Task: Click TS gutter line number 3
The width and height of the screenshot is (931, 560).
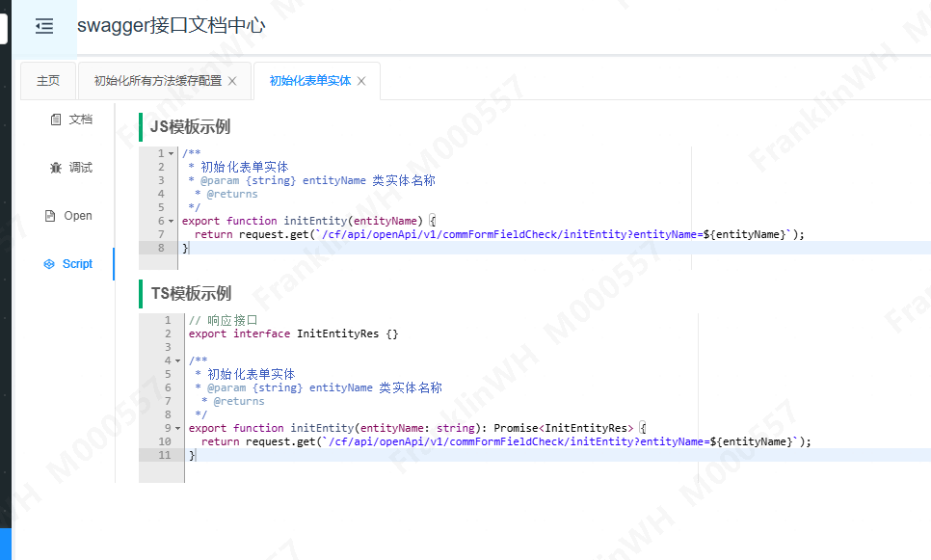Action: tap(168, 347)
